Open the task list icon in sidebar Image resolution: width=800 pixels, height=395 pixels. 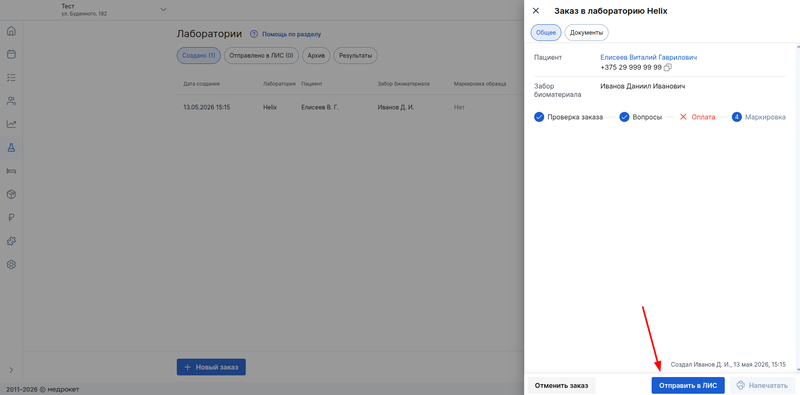point(11,78)
